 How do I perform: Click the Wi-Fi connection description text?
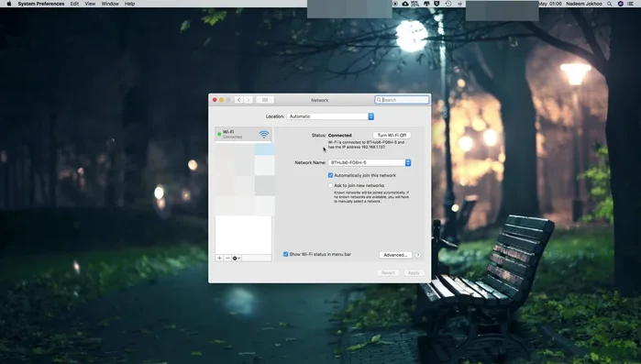click(366, 145)
